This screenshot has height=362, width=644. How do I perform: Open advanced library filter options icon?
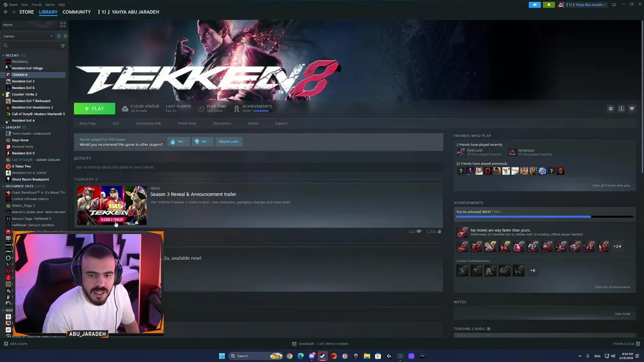pyautogui.click(x=63, y=46)
